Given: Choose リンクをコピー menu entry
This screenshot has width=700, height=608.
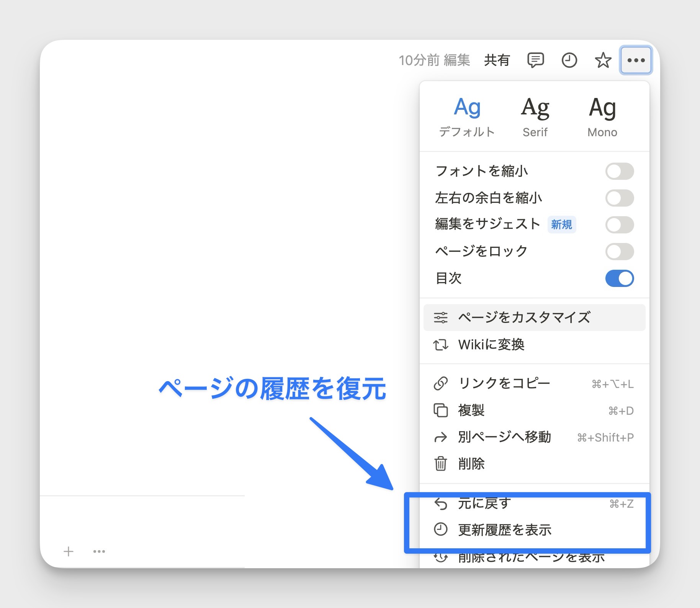Looking at the screenshot, I should click(x=534, y=383).
